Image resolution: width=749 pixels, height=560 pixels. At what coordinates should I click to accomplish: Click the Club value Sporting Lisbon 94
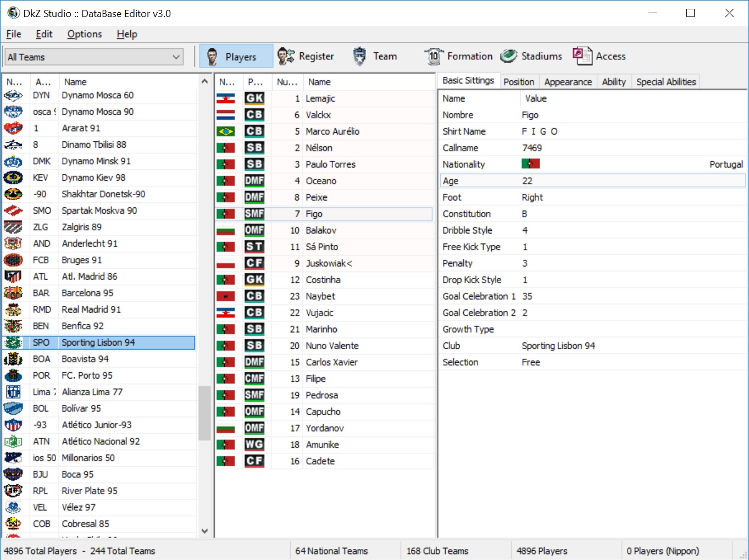pyautogui.click(x=558, y=346)
